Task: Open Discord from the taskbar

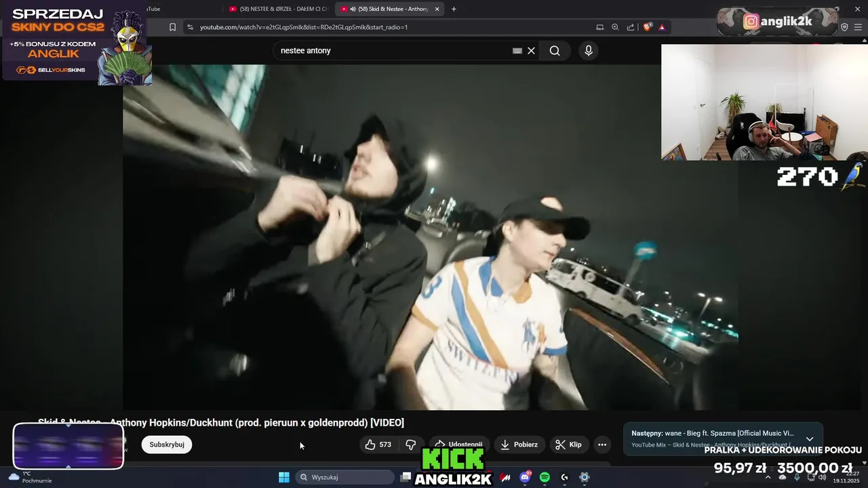Action: click(x=525, y=477)
